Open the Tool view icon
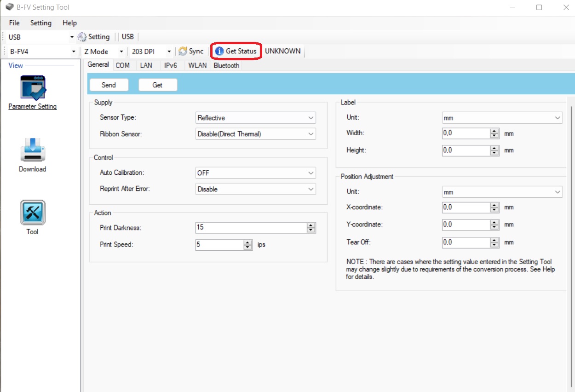This screenshot has width=575, height=392. tap(33, 213)
